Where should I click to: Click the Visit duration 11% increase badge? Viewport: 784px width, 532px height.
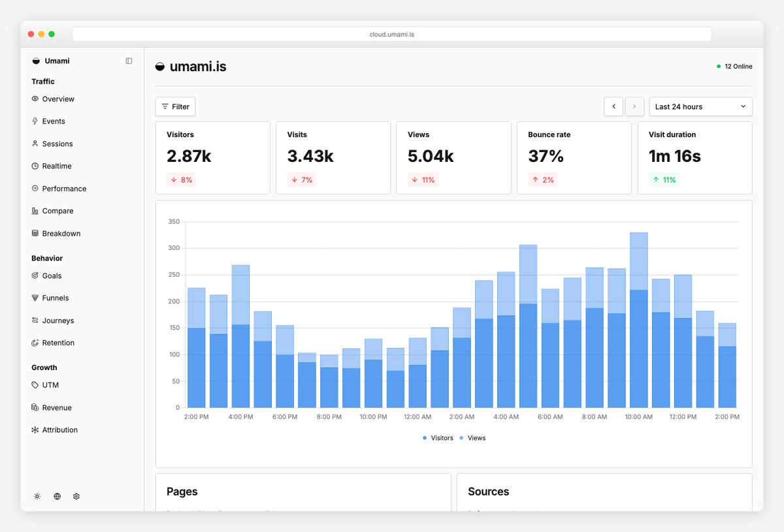coord(664,180)
